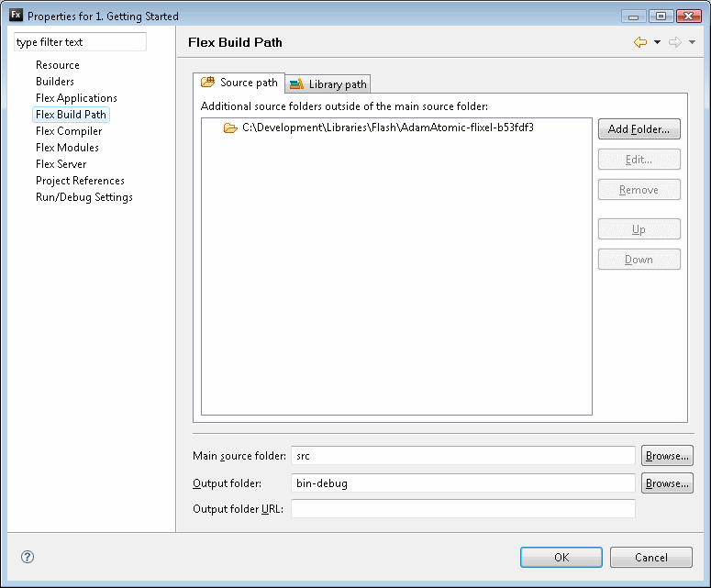This screenshot has width=711, height=588.
Task: Click the back navigation arrow icon
Action: point(640,42)
